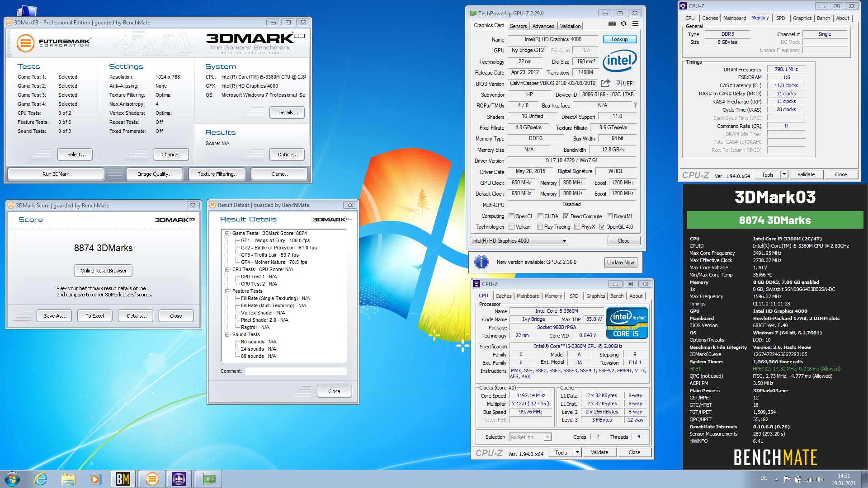Open Windows Media Player taskbar icon

click(x=95, y=479)
